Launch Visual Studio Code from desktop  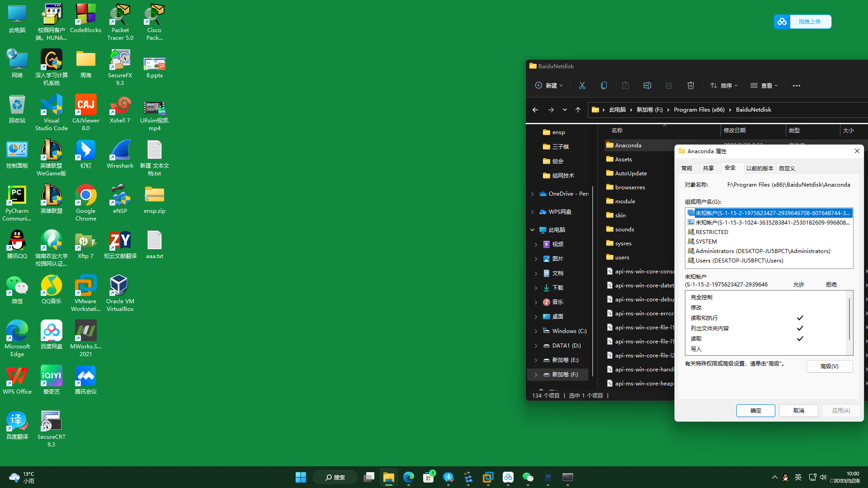tap(51, 113)
